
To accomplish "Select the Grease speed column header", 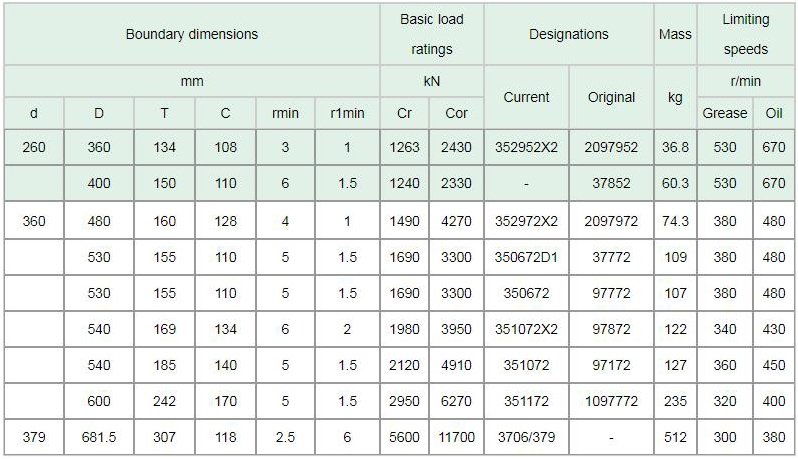I will click(725, 113).
